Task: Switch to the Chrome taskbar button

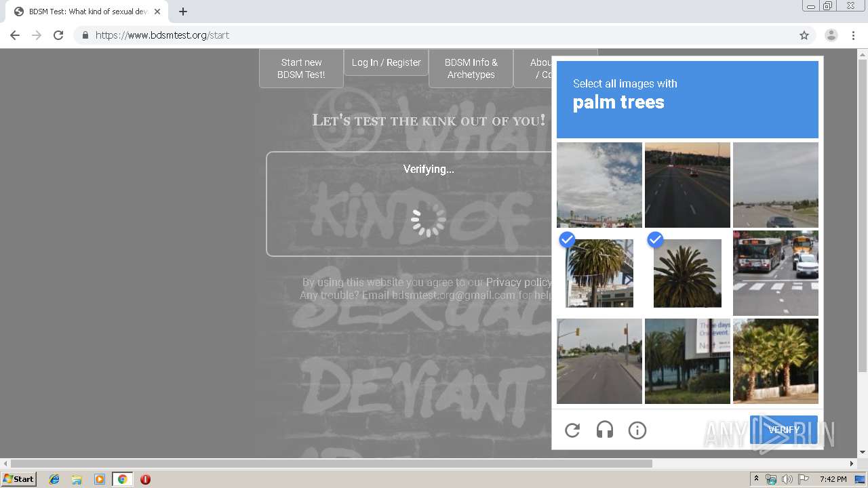Action: tap(122, 479)
